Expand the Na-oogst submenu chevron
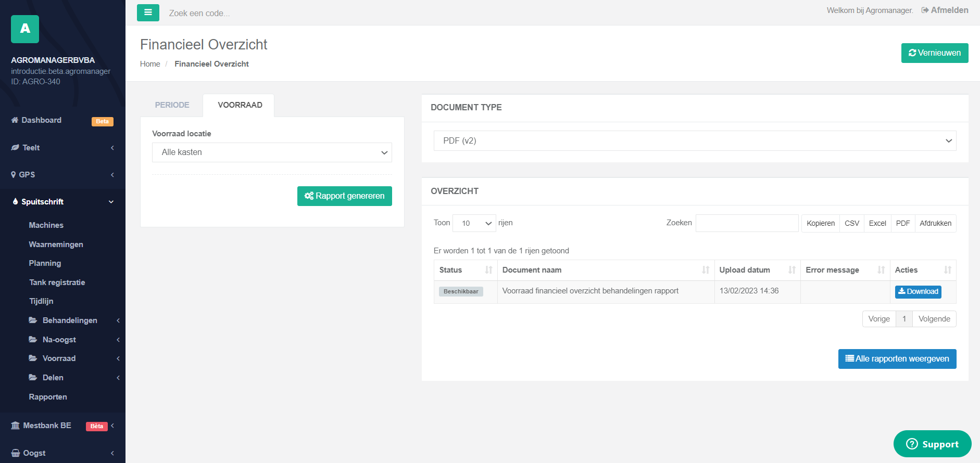980x463 pixels. (118, 340)
